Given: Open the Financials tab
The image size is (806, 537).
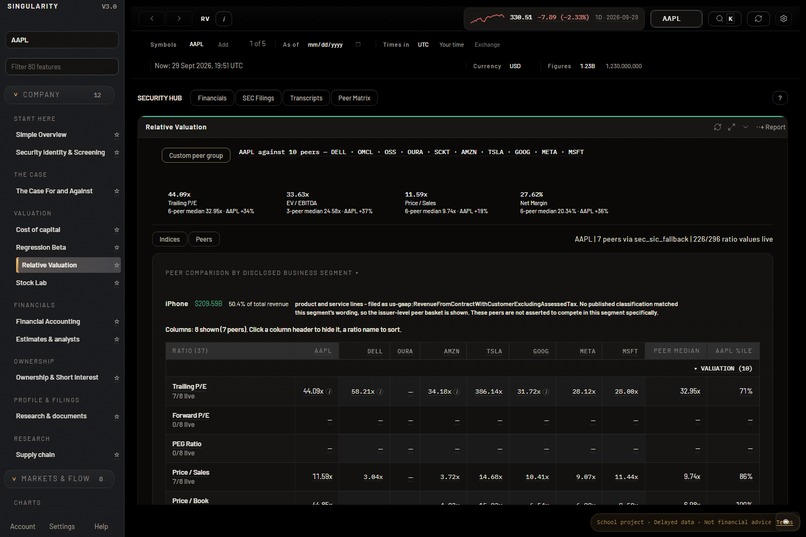Looking at the screenshot, I should (212, 98).
